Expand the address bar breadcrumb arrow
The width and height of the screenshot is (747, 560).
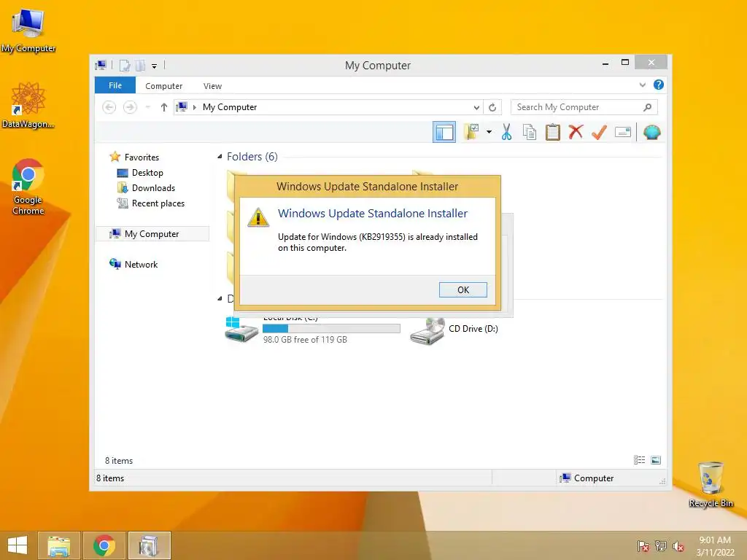pos(194,107)
